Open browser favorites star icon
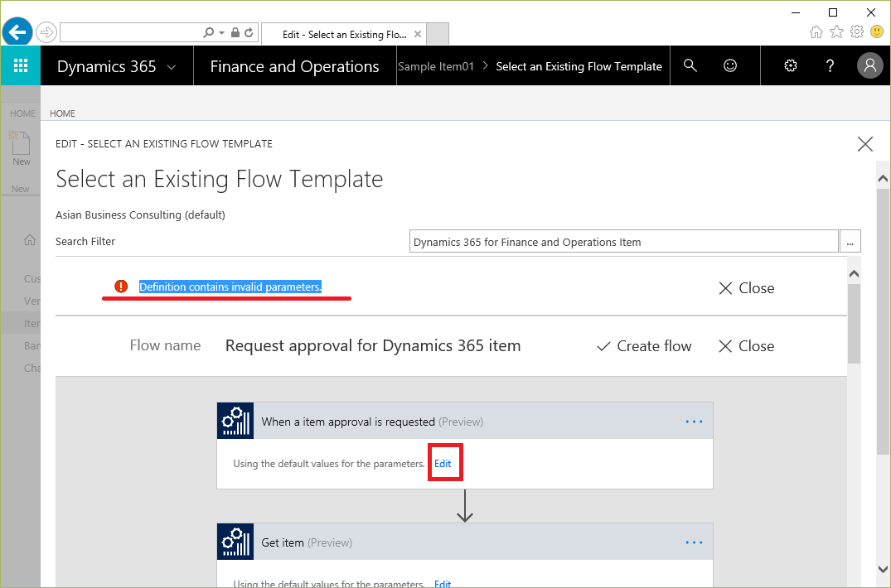 tap(836, 31)
